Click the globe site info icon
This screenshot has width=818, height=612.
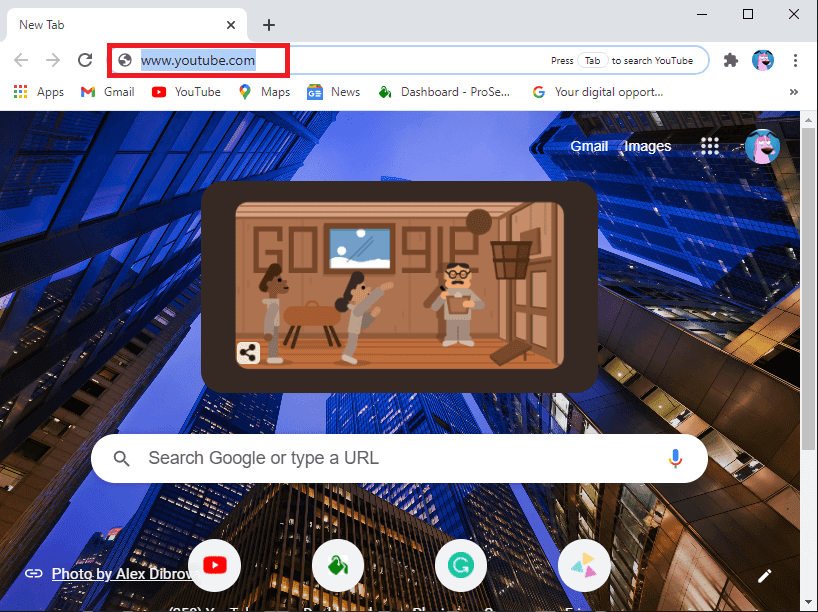[125, 60]
